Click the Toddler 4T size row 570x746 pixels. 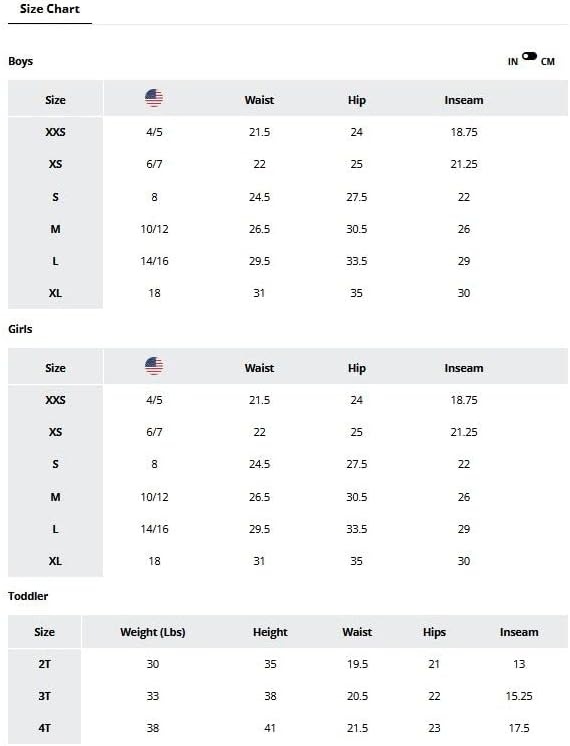click(x=288, y=728)
